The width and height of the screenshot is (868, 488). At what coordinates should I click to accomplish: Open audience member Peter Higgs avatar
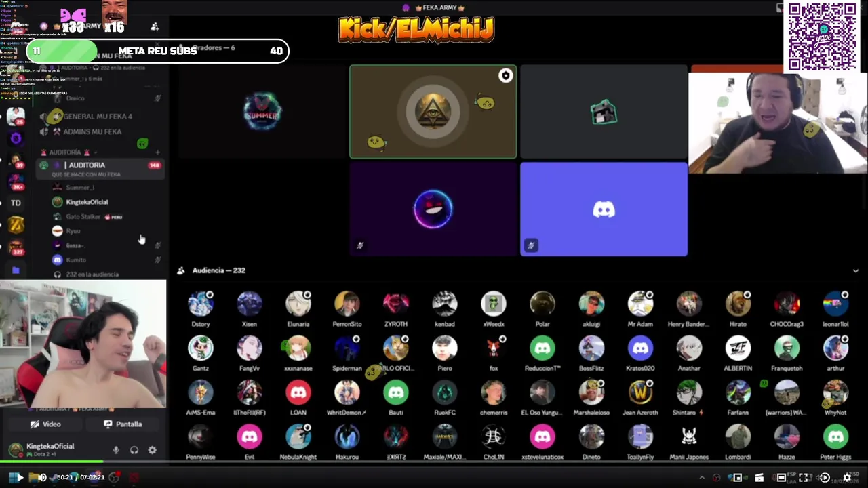click(835, 437)
